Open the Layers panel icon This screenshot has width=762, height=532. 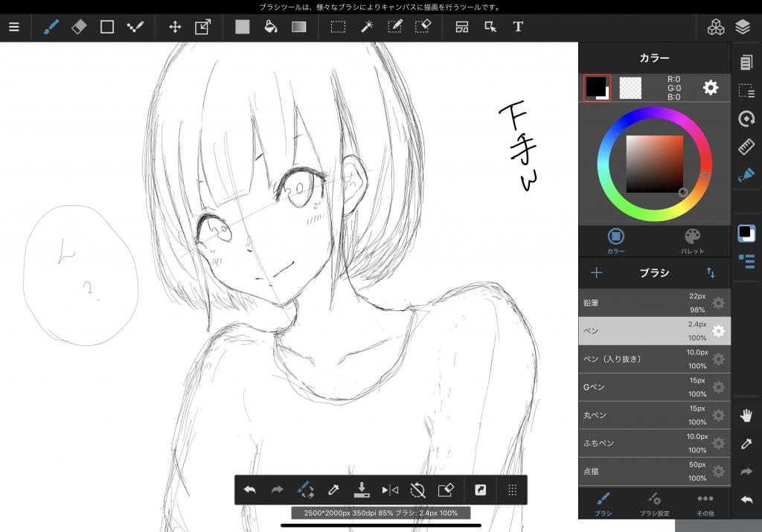pyautogui.click(x=742, y=27)
